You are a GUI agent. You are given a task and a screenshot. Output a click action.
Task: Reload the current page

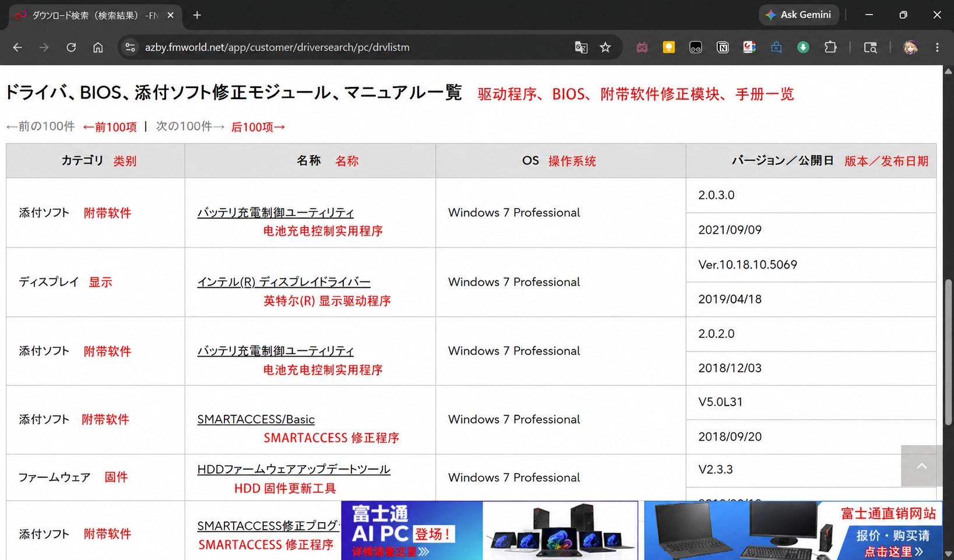[x=71, y=47]
